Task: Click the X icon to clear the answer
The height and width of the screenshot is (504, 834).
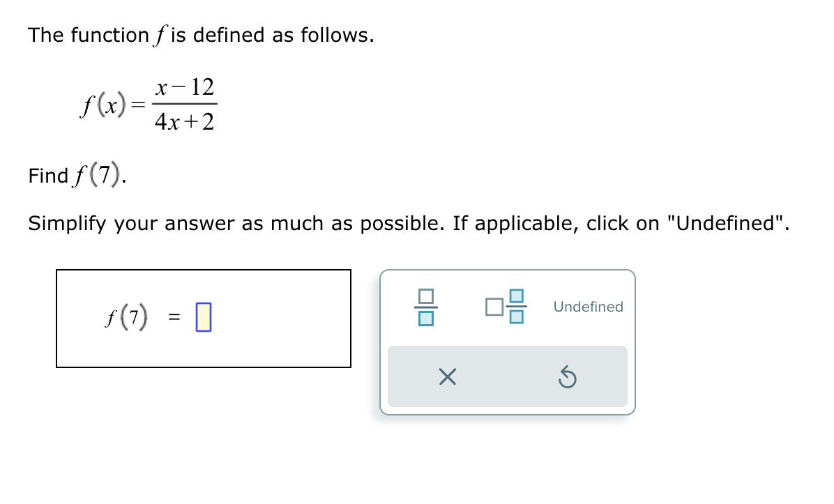Action: [x=447, y=376]
